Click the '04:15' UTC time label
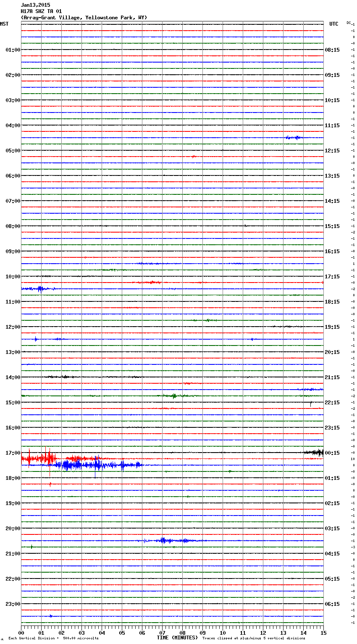The width and height of the screenshot is (357, 644). coord(332,554)
